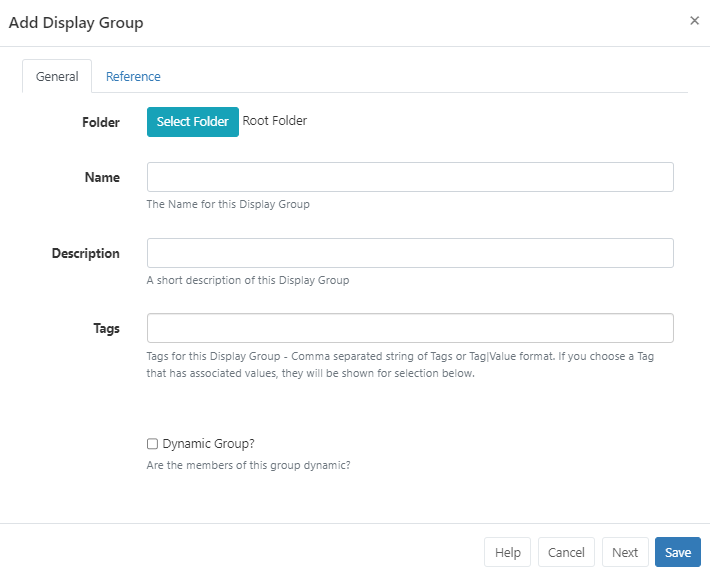Save the new display group
The height and width of the screenshot is (574, 710).
click(x=678, y=553)
